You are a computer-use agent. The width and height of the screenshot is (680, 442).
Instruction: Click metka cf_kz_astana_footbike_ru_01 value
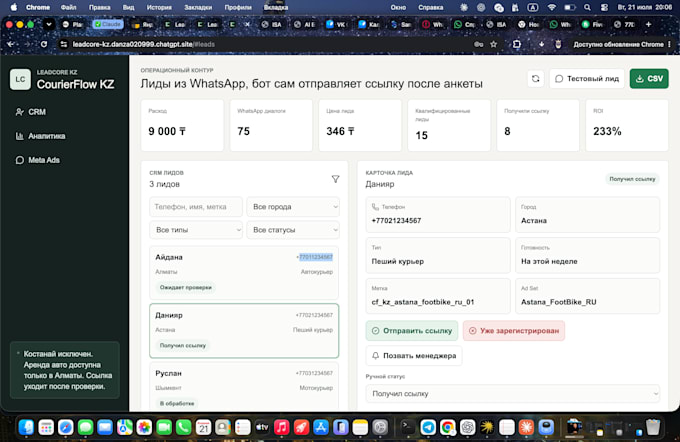[x=423, y=302]
